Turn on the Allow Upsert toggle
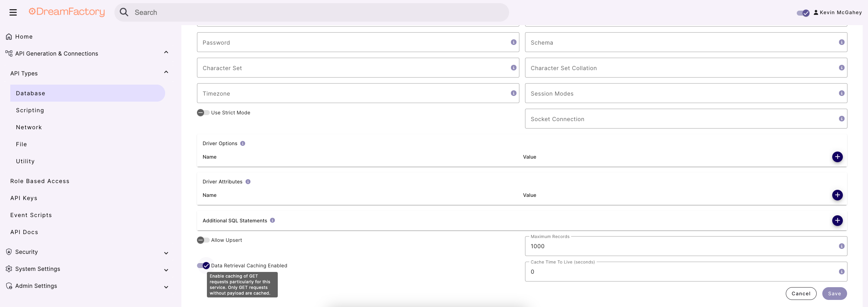868x307 pixels. coord(203,240)
